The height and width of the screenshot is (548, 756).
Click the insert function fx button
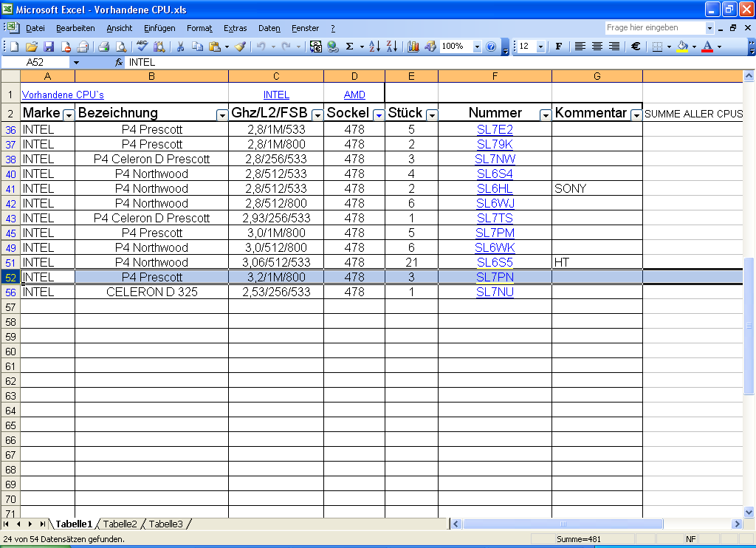coord(119,62)
